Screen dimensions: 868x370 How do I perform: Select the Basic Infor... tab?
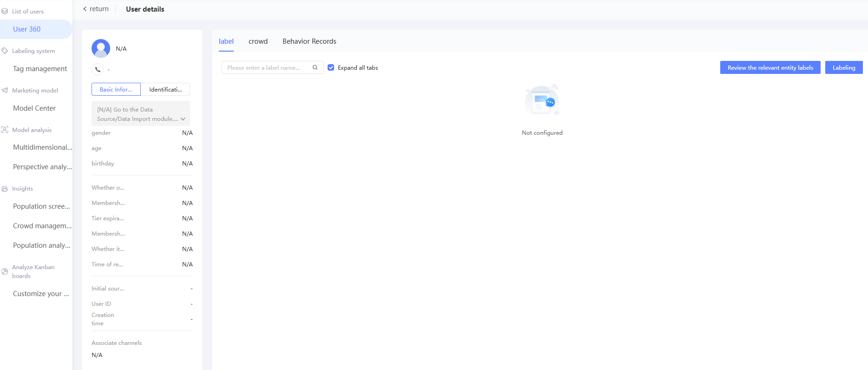pyautogui.click(x=116, y=89)
